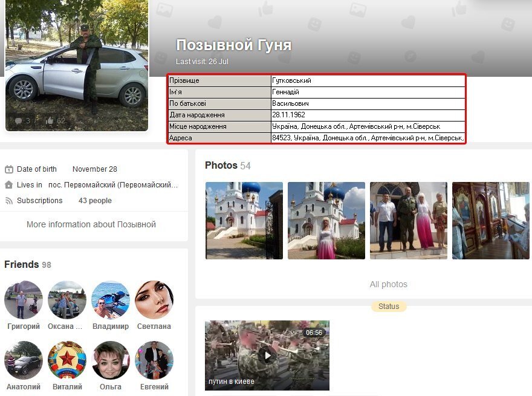
Task: Click the home icon beside Lives in
Action: pyautogui.click(x=9, y=185)
